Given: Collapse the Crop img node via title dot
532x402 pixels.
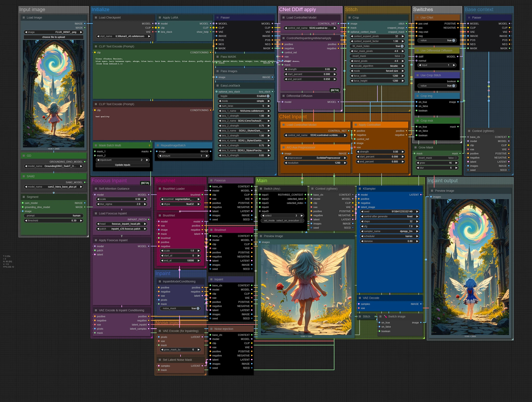Looking at the screenshot, I should pyautogui.click(x=417, y=96).
